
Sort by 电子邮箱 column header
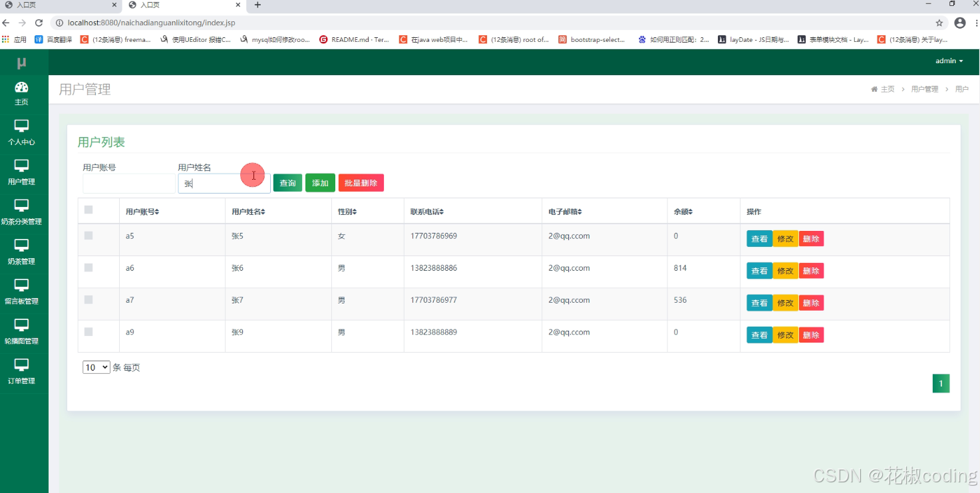(x=566, y=212)
